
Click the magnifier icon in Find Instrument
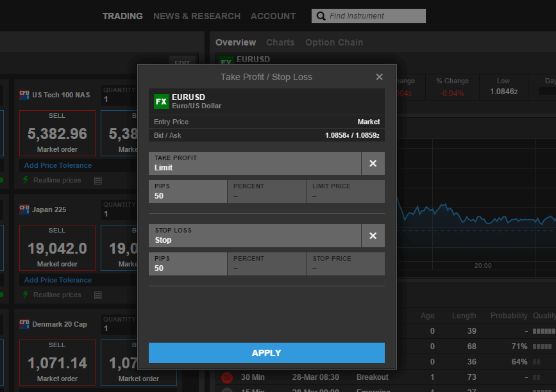click(321, 16)
